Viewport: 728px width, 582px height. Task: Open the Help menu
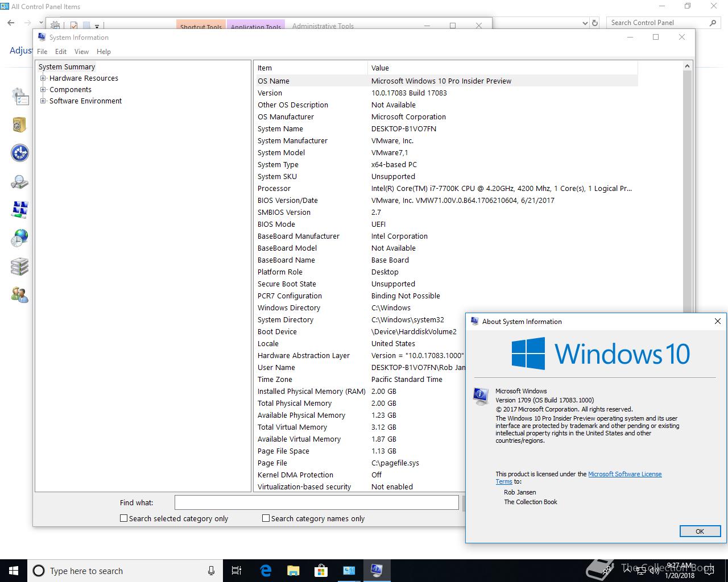(104, 51)
